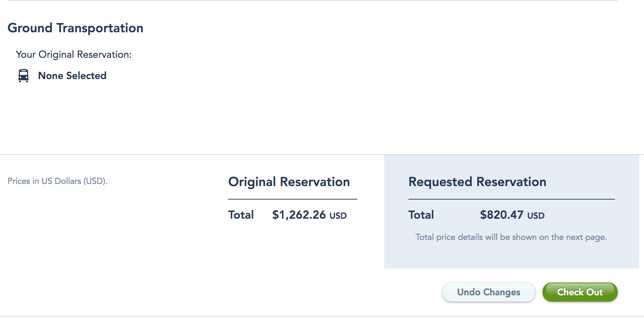This screenshot has width=644, height=319.
Task: Click the Total label under Original Reservation
Action: 241,215
